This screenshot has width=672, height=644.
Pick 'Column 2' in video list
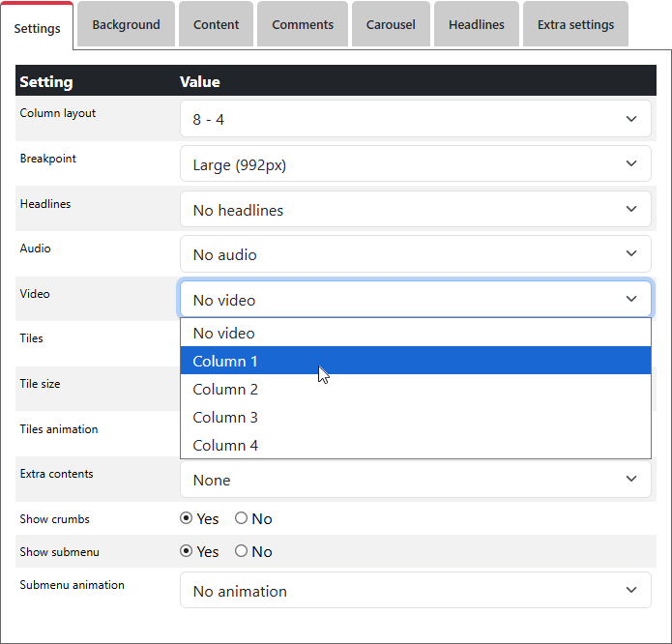coord(415,389)
